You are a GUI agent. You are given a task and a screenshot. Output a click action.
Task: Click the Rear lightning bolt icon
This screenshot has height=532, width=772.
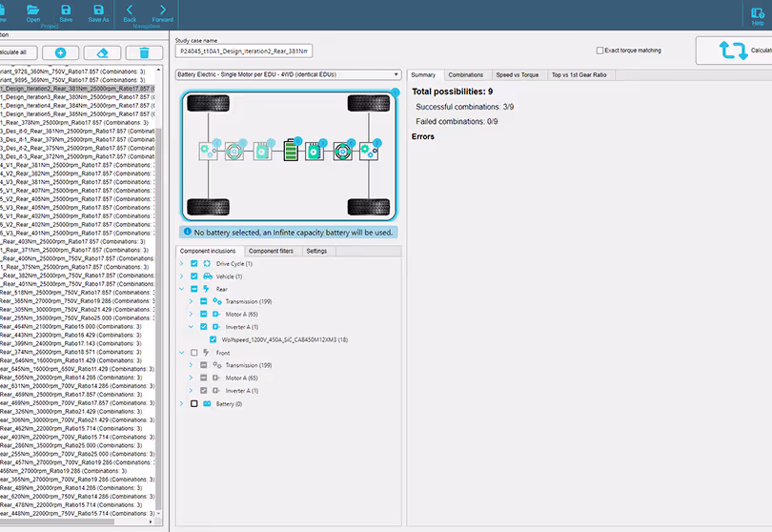[206, 289]
